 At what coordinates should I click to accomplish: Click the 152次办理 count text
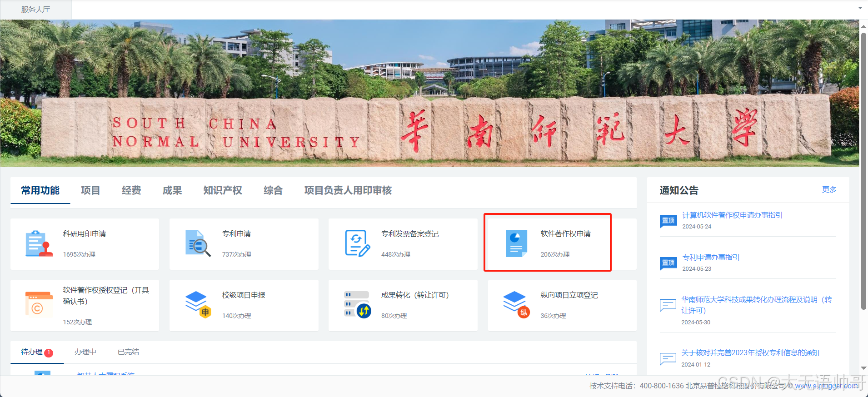pyautogui.click(x=77, y=322)
